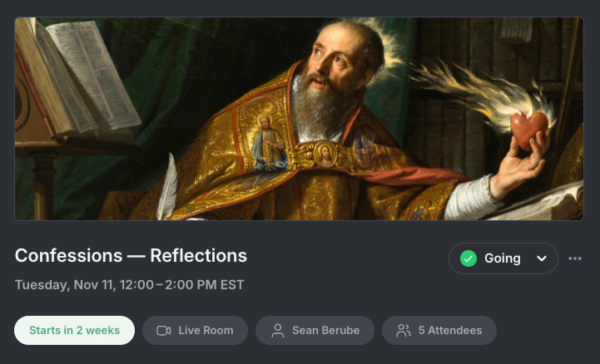
Task: Click the group icon beside 5 Attendees
Action: pyautogui.click(x=404, y=331)
